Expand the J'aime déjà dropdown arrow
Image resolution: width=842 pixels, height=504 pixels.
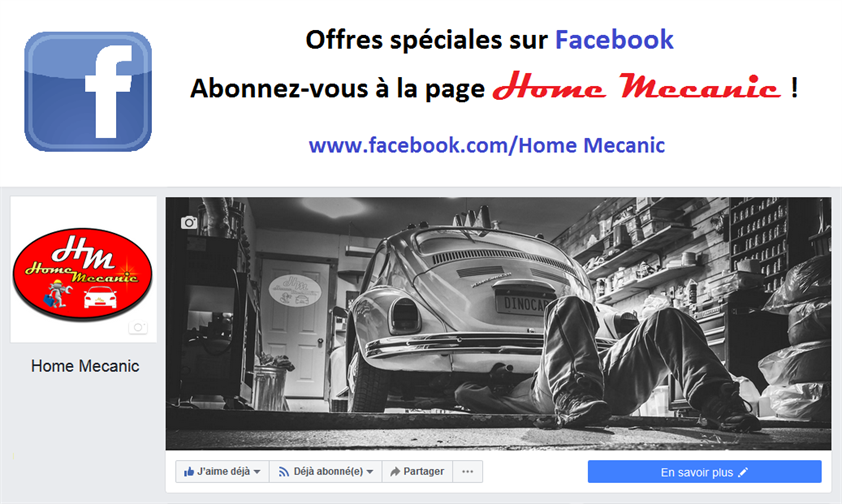(x=257, y=472)
